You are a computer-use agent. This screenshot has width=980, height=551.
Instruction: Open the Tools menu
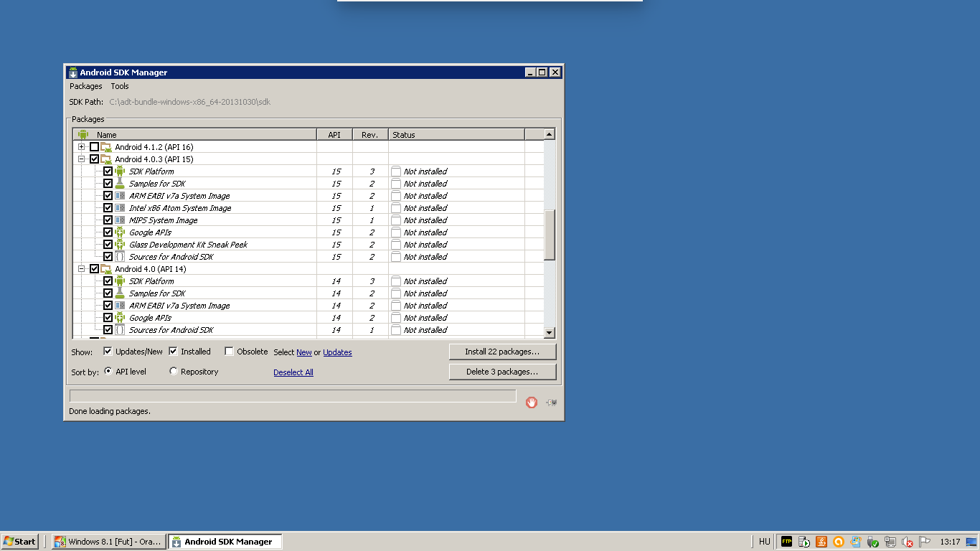120,86
